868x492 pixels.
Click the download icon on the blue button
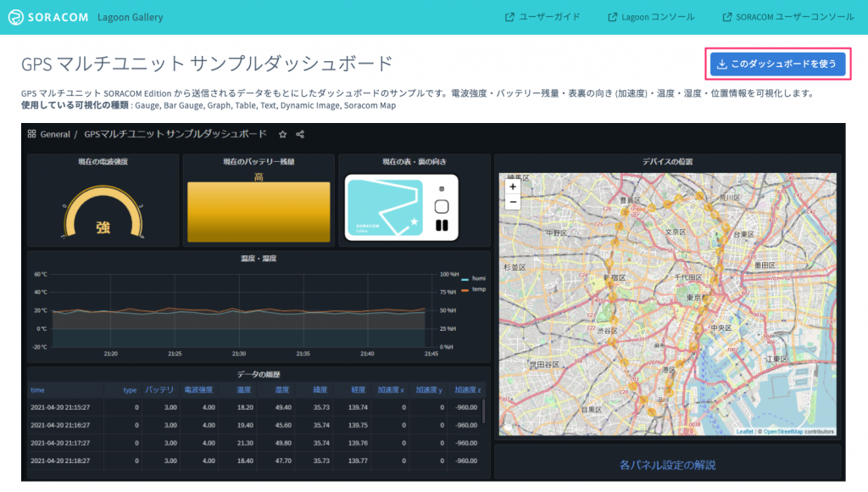pos(722,64)
